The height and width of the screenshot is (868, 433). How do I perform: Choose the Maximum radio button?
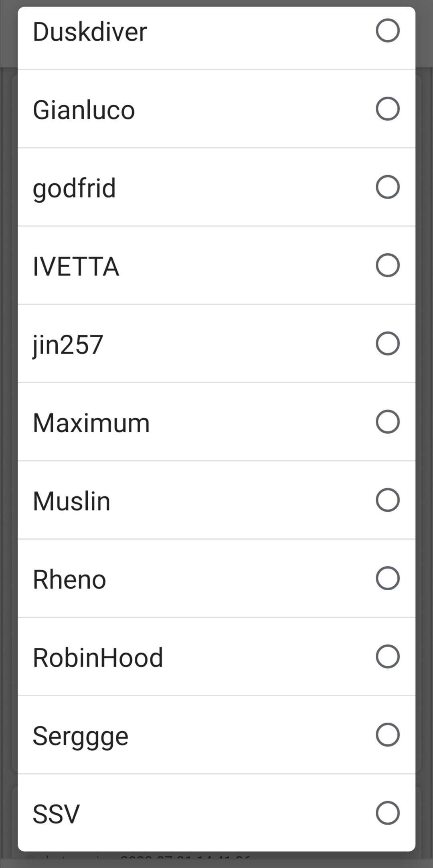click(x=387, y=422)
